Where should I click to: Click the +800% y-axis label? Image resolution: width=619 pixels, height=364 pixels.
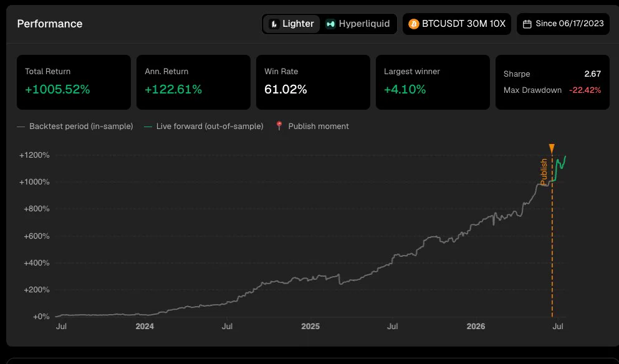pyautogui.click(x=37, y=209)
